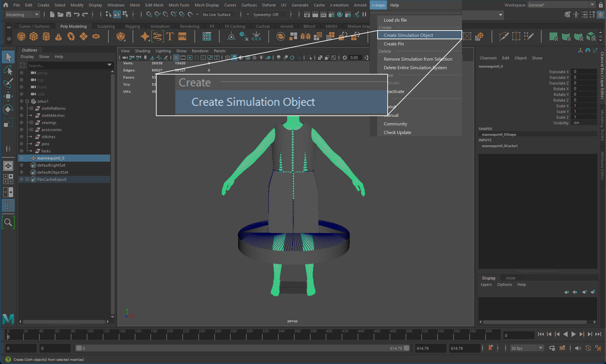606x364 pixels.
Task: Select Create Pin in z-maya menu
Action: click(394, 44)
